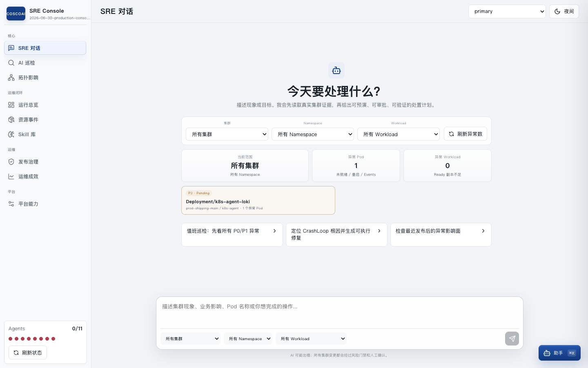The width and height of the screenshot is (588, 368).
Task: Click the 刷新状态 button
Action: pyautogui.click(x=28, y=352)
